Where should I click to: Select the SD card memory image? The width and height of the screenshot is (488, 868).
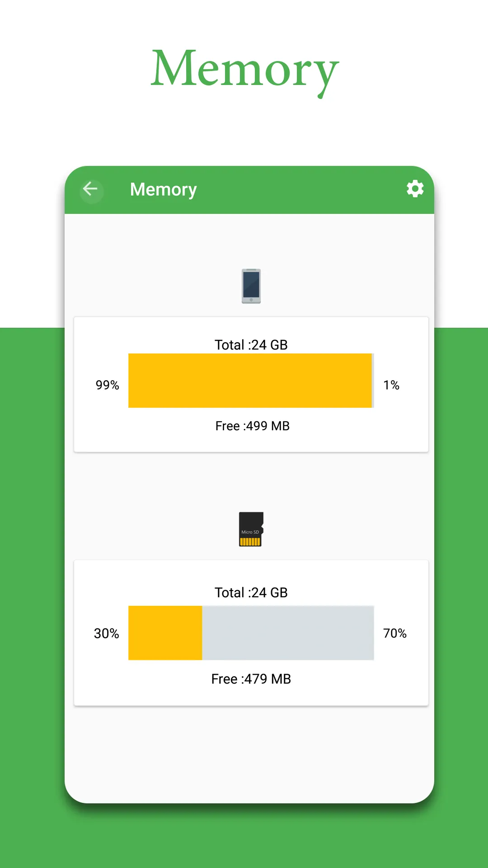coord(251,530)
